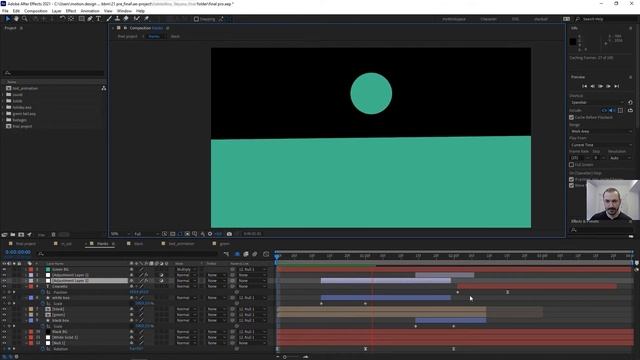Select the Rectangle shape tool
Viewport: 640px width, 360px height.
point(82,19)
